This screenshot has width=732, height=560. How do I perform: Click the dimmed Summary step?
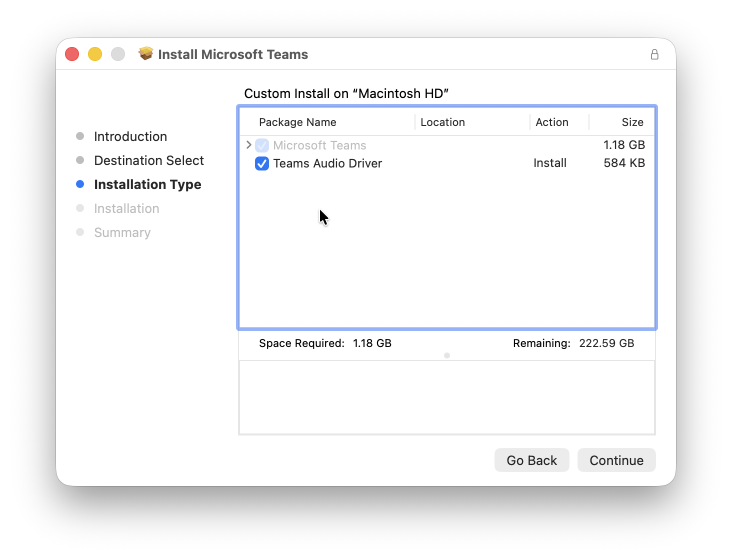(x=122, y=232)
